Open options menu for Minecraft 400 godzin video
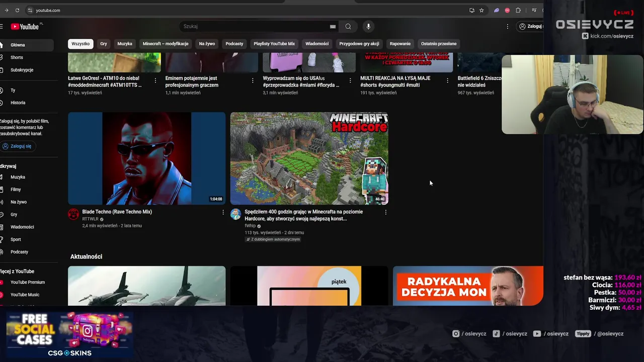This screenshot has height=362, width=644. 386,212
